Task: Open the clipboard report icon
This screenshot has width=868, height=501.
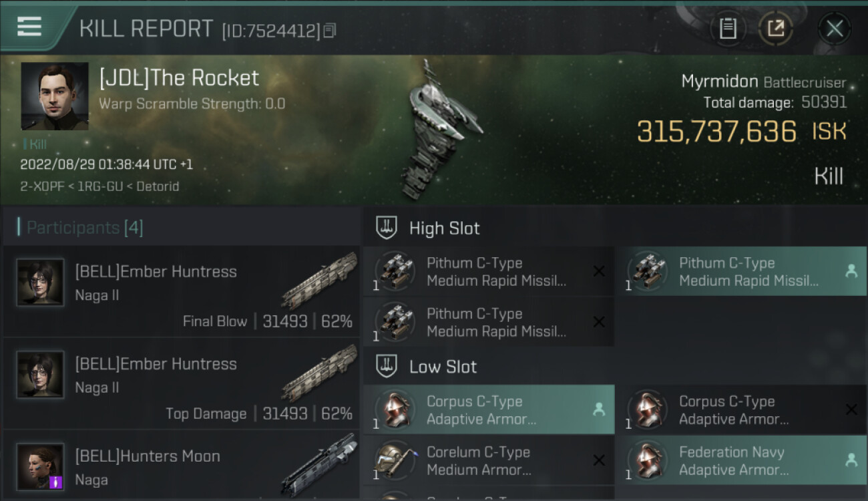Action: [x=728, y=29]
